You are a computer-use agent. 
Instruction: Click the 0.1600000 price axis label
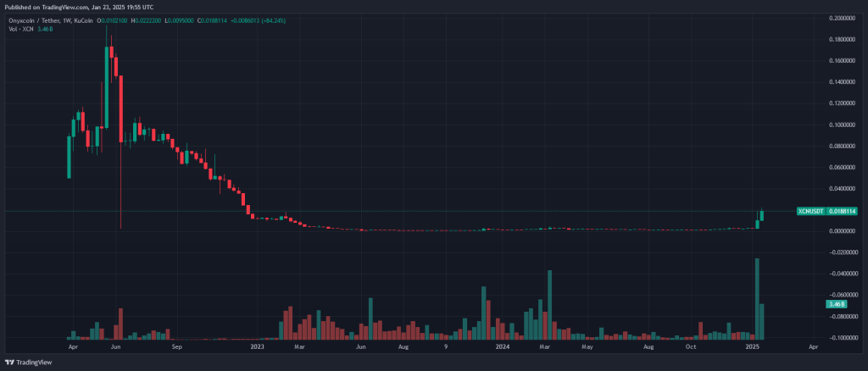pyautogui.click(x=842, y=61)
